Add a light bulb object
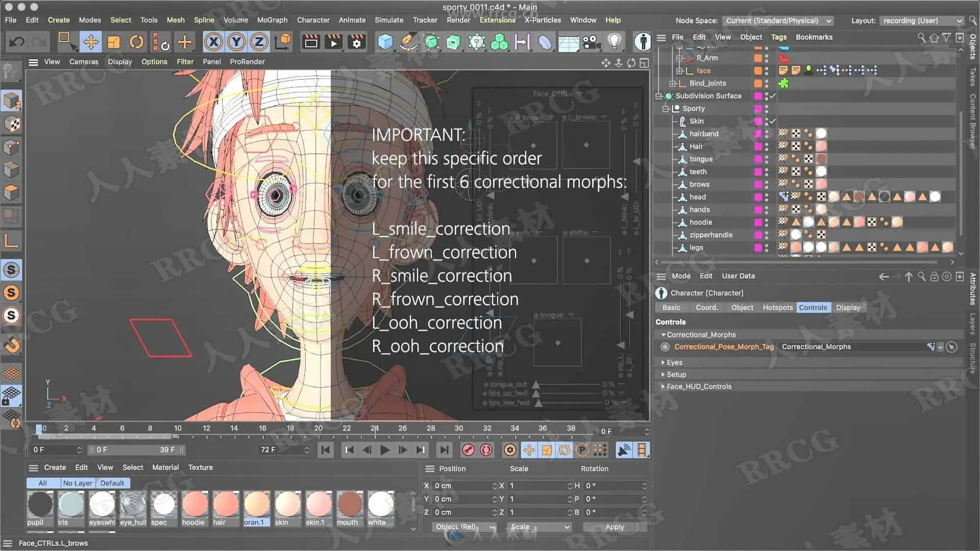 coord(615,42)
